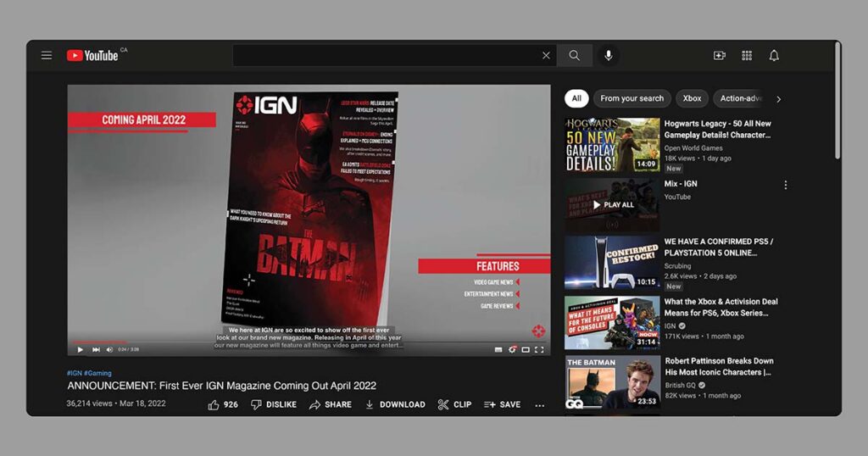The height and width of the screenshot is (456, 868).
Task: Clear the search box with X
Action: (x=546, y=55)
